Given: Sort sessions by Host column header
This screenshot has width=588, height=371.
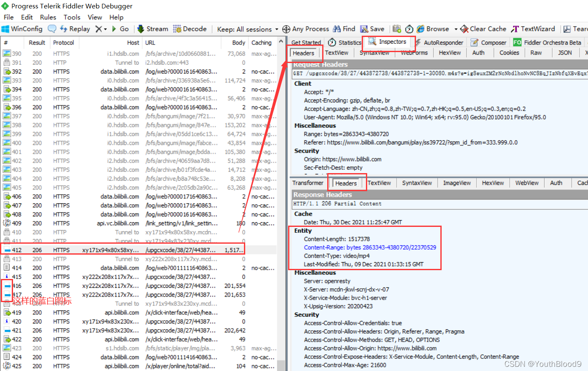Looking at the screenshot, I should (110, 43).
